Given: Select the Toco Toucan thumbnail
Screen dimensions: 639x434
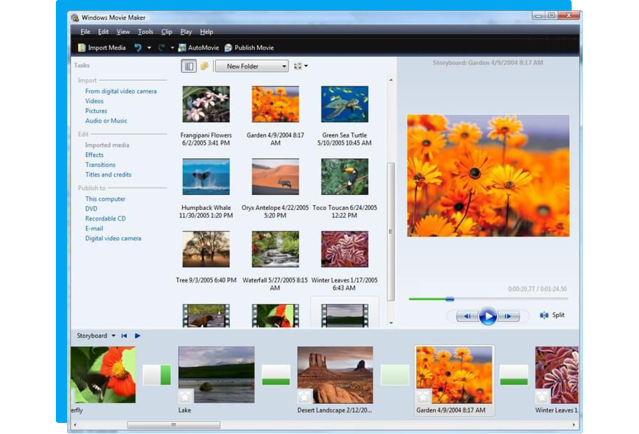Looking at the screenshot, I should 345,177.
